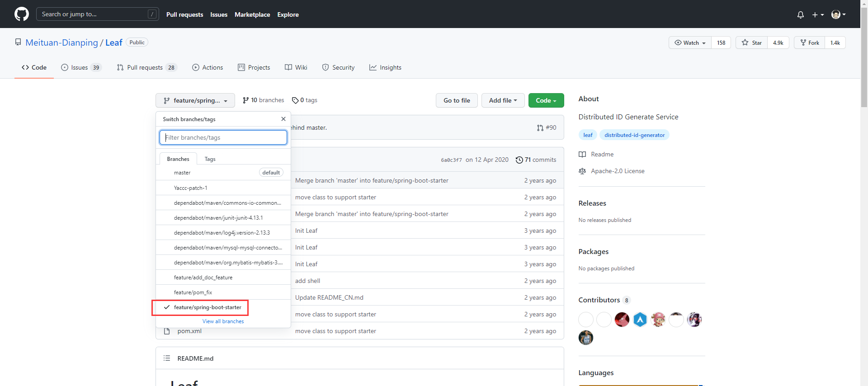Open the Add file dropdown
This screenshot has height=386, width=868.
point(503,100)
